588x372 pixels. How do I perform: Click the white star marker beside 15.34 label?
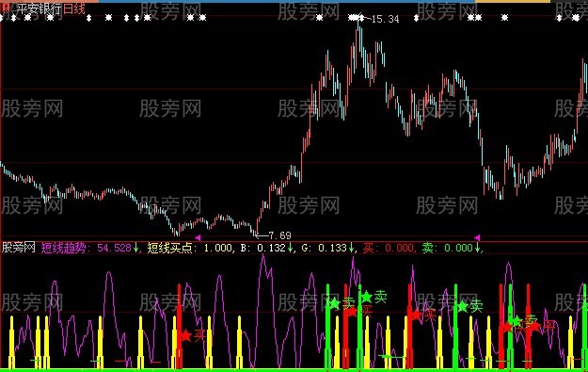pyautogui.click(x=360, y=17)
